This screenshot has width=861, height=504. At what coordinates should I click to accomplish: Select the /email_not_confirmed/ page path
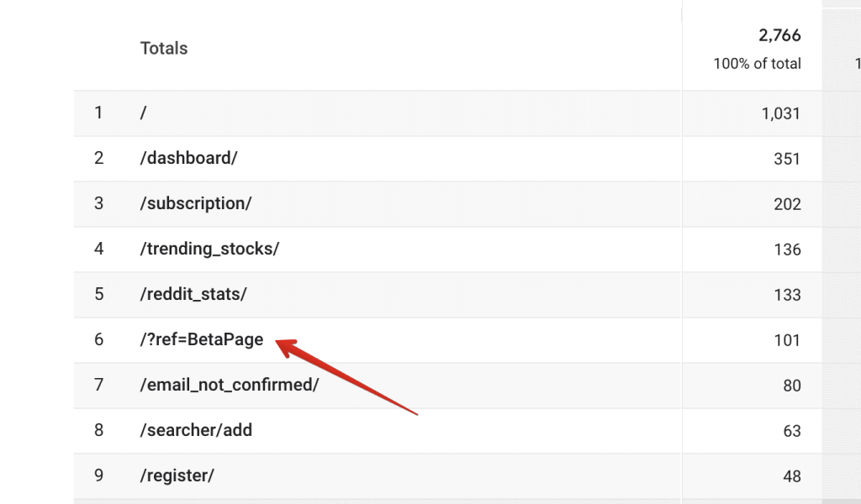click(x=229, y=385)
